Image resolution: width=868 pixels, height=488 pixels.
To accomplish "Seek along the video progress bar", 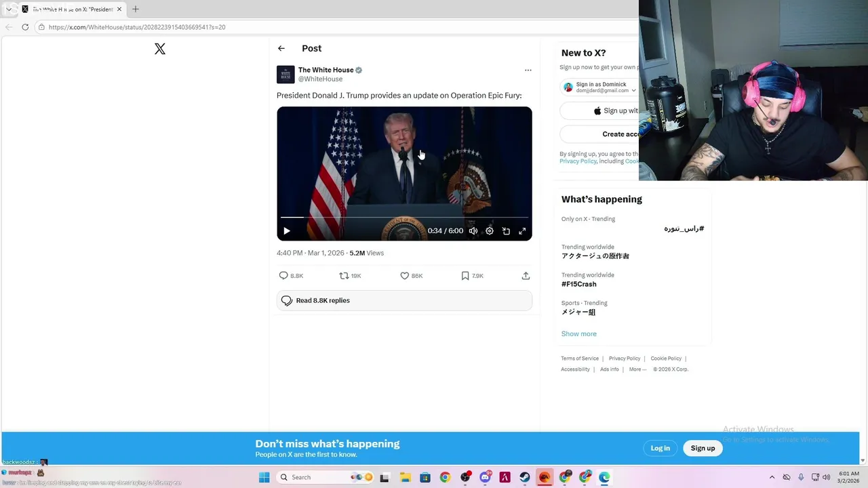I will click(x=404, y=217).
